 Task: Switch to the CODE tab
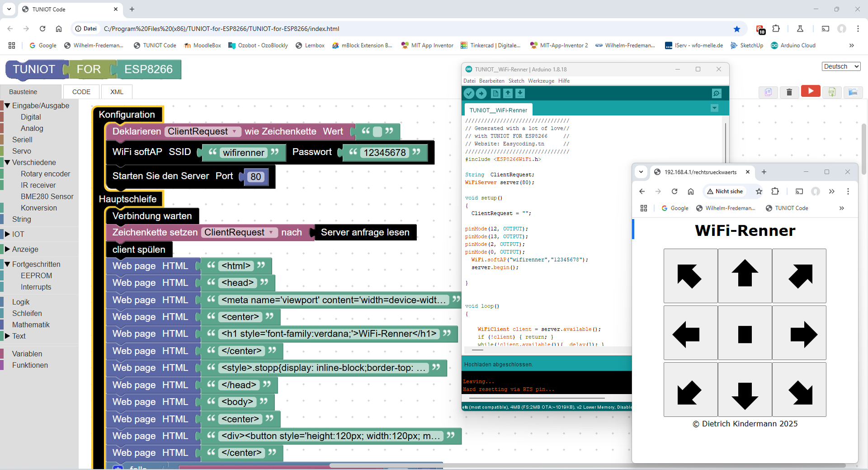coord(81,92)
